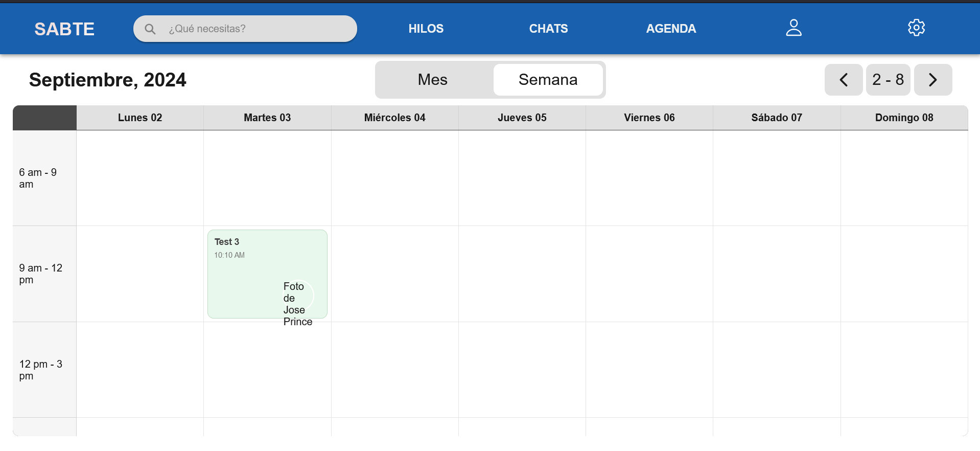Switch calendar to Mes view
This screenshot has width=980, height=451.
pos(432,80)
